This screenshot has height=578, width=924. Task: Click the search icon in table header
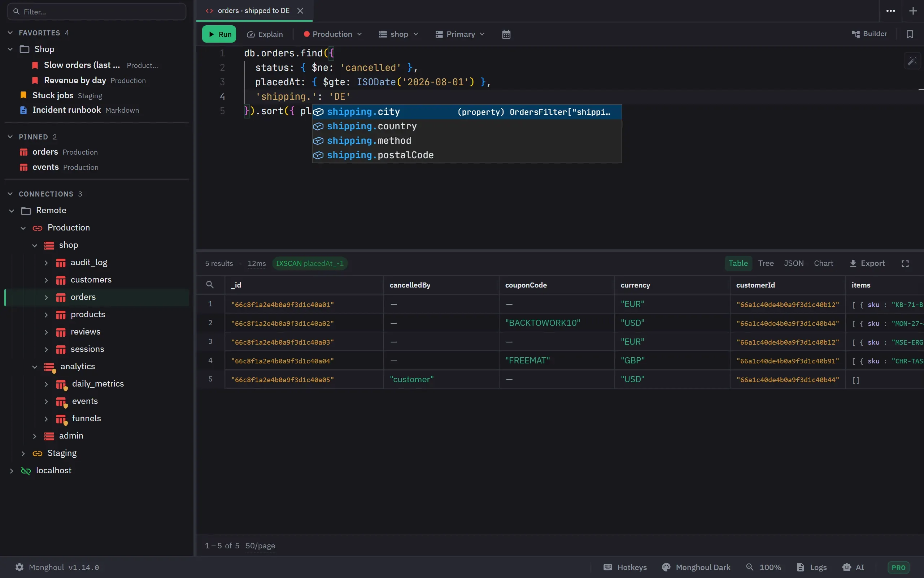[210, 285]
